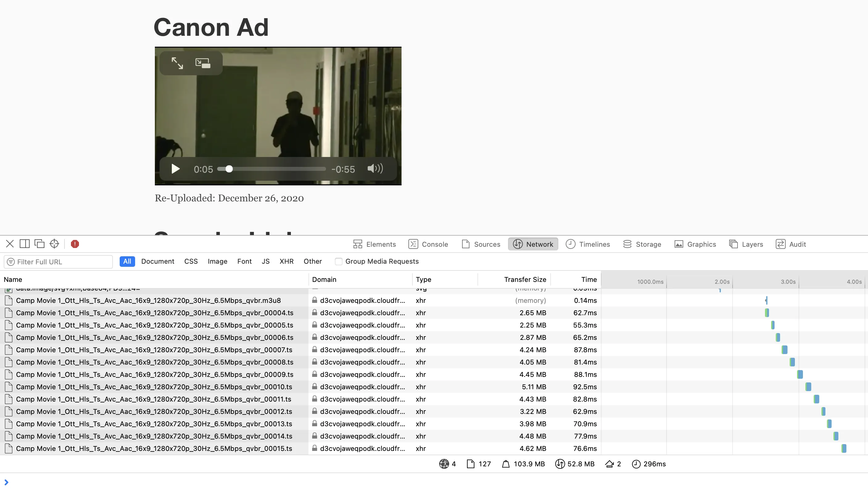Enter picture-in-picture mode on video
Image resolution: width=868 pixels, height=491 pixels.
coord(203,63)
